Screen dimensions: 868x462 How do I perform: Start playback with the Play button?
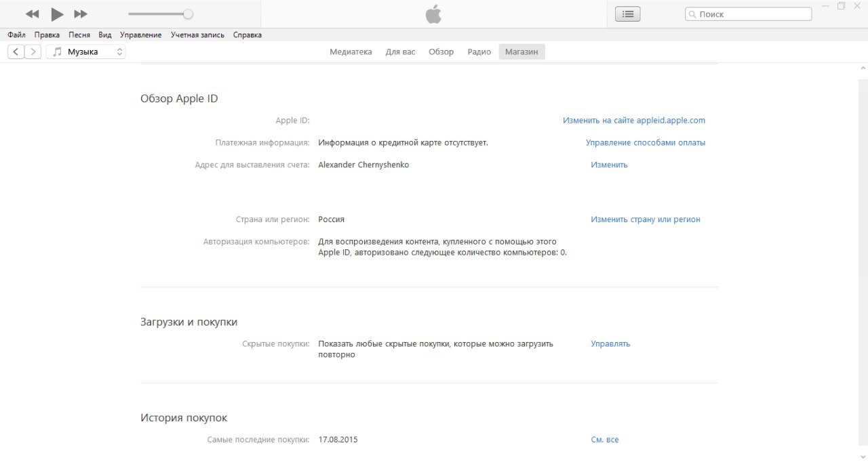pos(57,14)
